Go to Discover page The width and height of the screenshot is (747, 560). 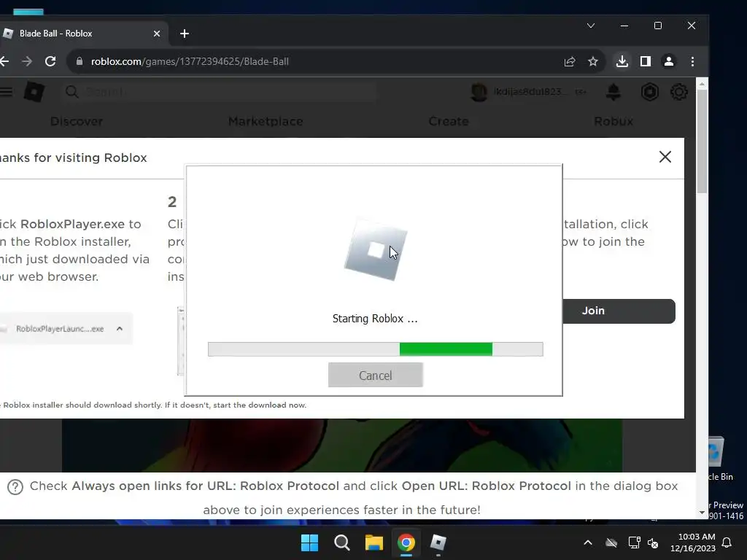coord(77,122)
